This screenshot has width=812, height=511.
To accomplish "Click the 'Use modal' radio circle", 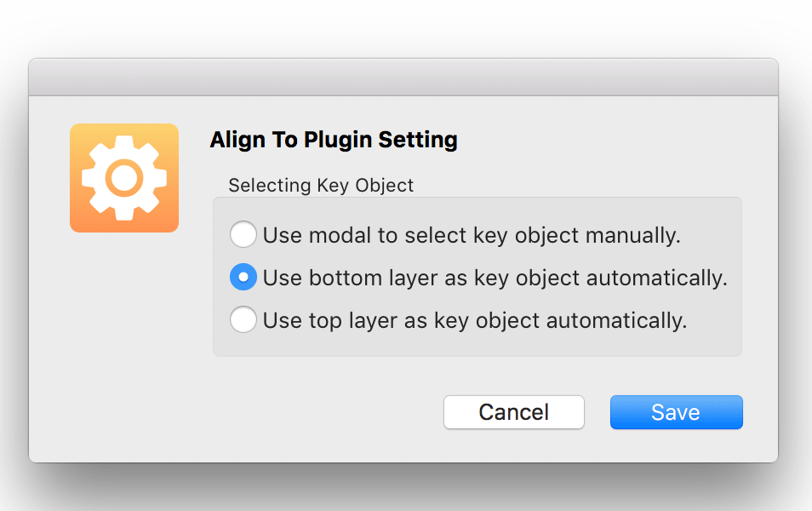I will click(x=243, y=234).
